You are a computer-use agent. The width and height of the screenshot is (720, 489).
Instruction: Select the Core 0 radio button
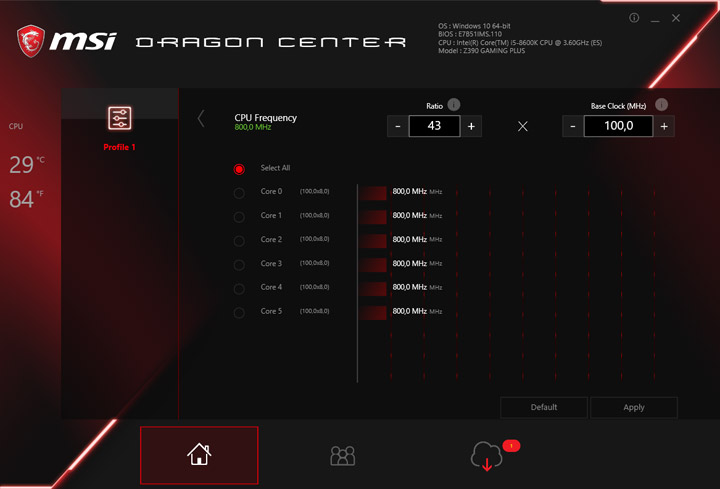click(239, 193)
